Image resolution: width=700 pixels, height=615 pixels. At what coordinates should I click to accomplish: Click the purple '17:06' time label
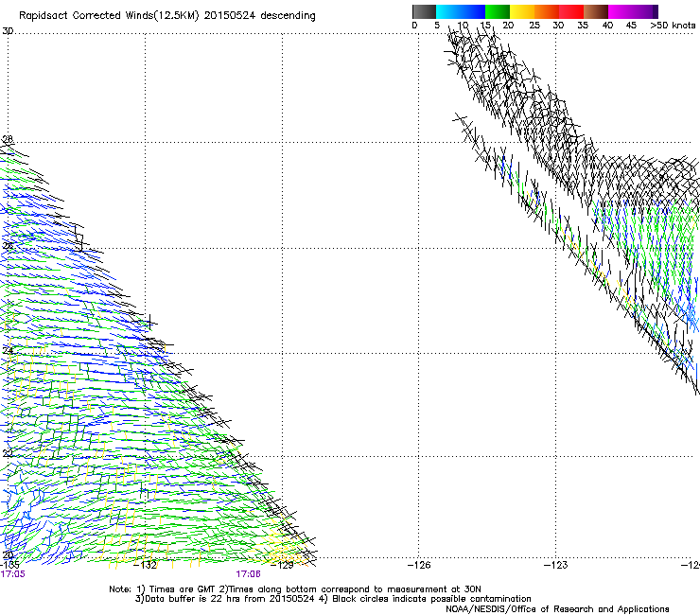pos(248,574)
